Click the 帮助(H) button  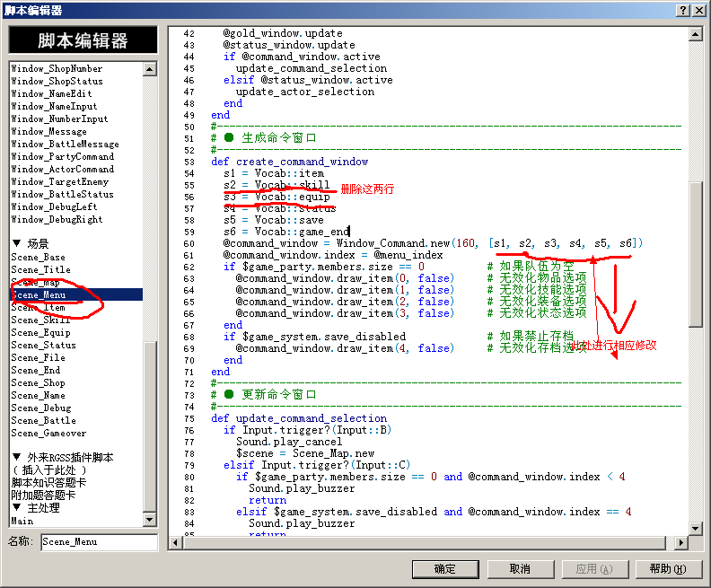(x=669, y=569)
